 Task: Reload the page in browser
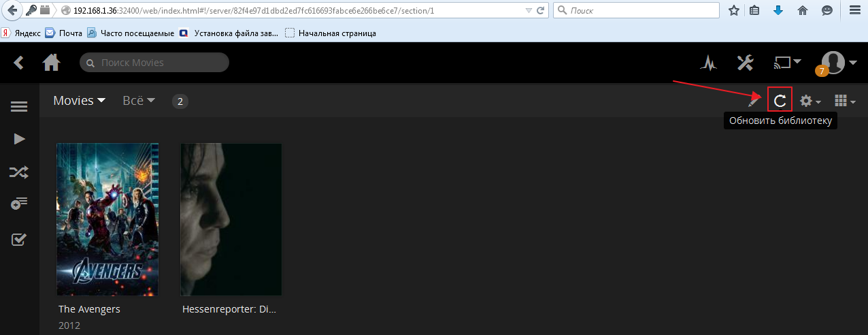541,11
